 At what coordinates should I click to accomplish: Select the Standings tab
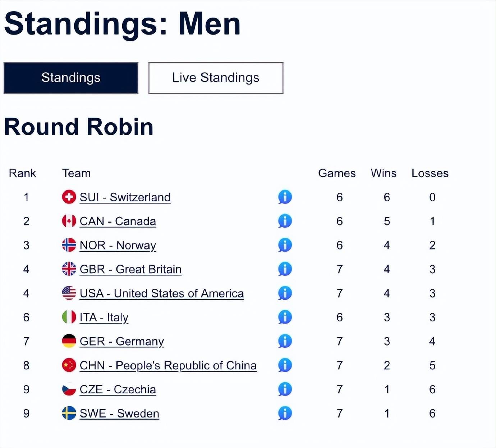(71, 78)
